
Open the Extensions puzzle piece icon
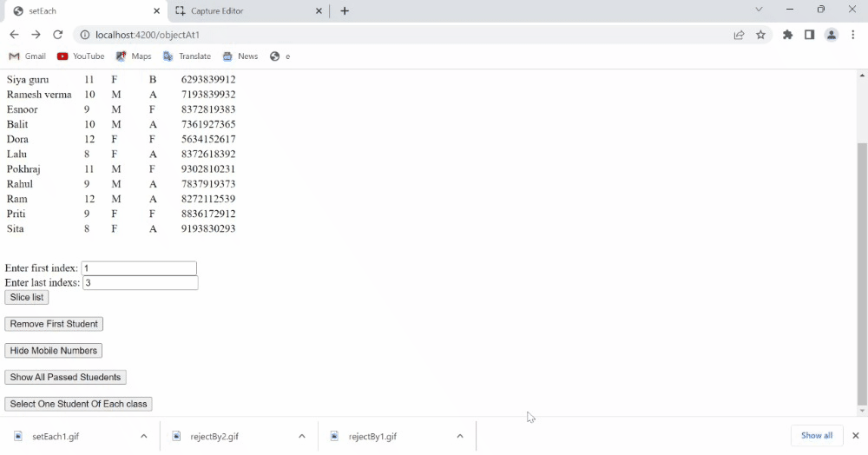[x=787, y=35]
